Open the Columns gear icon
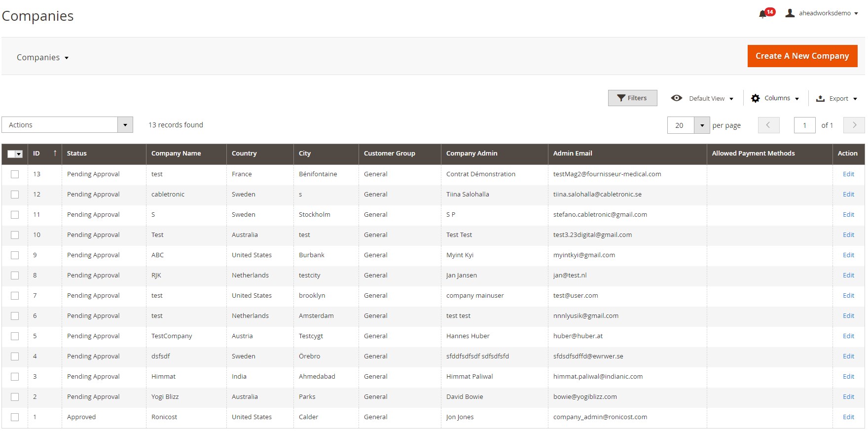Screen dimensions: 868x432 pyautogui.click(x=755, y=98)
